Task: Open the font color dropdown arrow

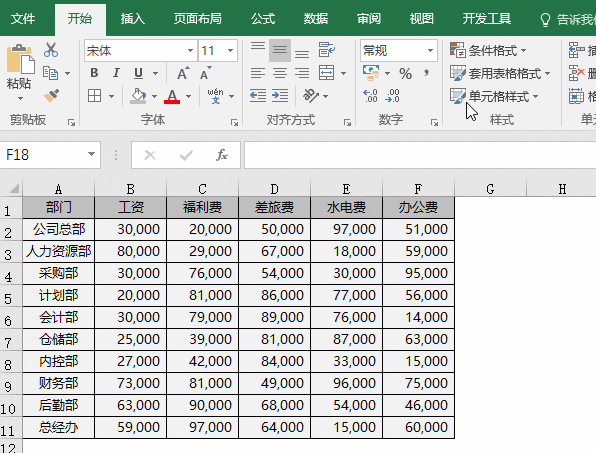Action: pos(188,96)
